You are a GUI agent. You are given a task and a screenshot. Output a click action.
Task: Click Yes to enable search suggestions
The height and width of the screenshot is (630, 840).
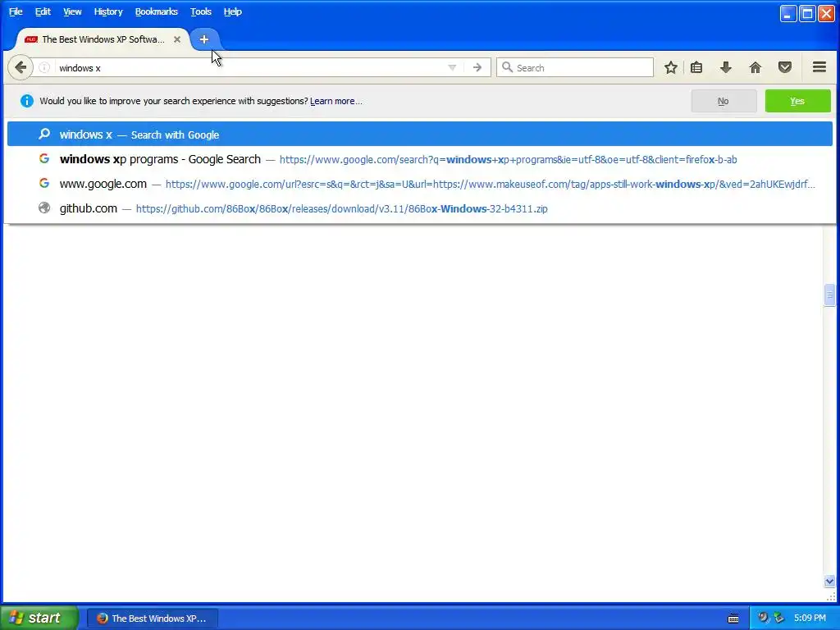(x=797, y=101)
